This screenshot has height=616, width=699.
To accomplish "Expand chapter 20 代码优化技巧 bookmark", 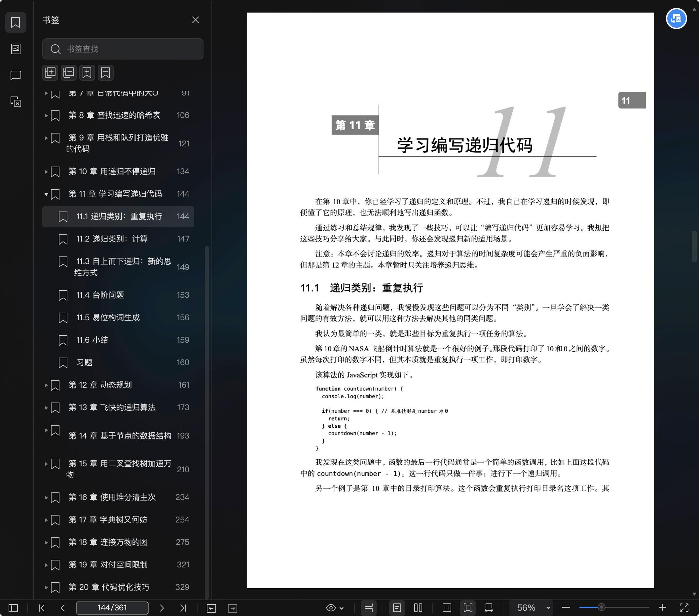I will point(46,588).
